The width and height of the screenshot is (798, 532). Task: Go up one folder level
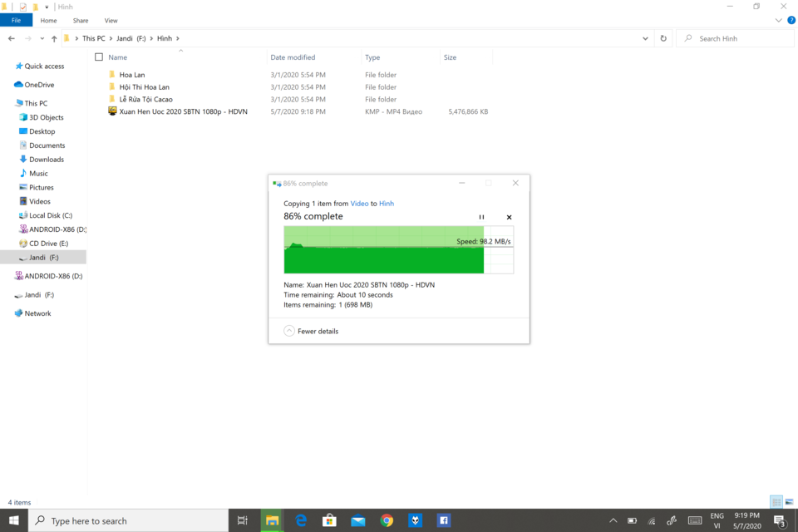point(54,38)
